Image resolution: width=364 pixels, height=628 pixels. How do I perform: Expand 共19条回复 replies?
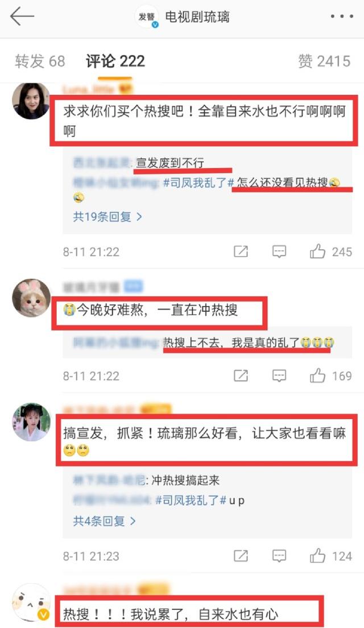(107, 217)
